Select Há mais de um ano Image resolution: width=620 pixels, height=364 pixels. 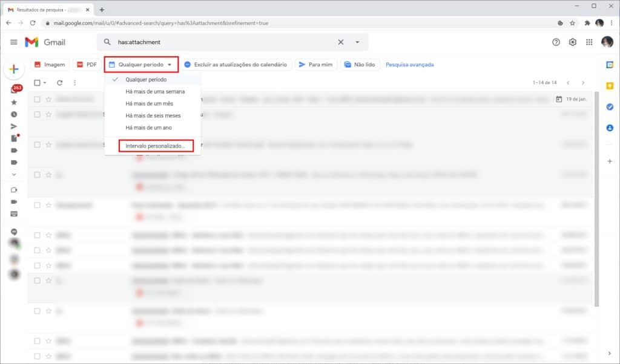[x=153, y=128]
